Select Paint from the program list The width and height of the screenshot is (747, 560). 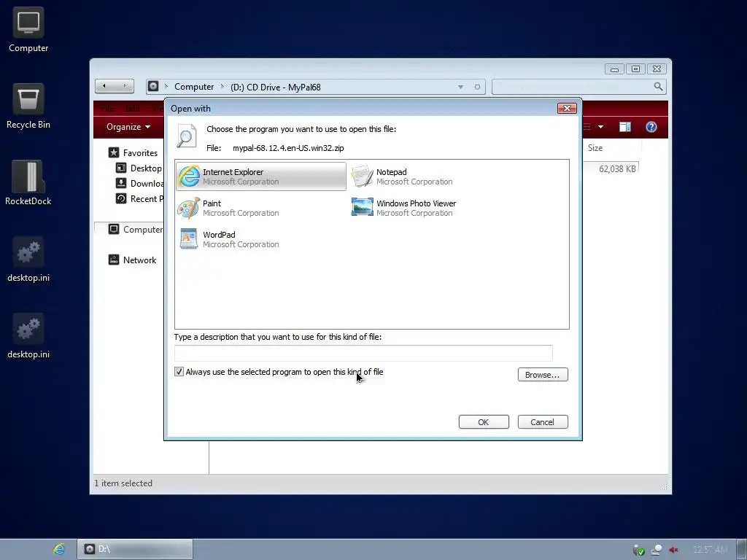228,208
